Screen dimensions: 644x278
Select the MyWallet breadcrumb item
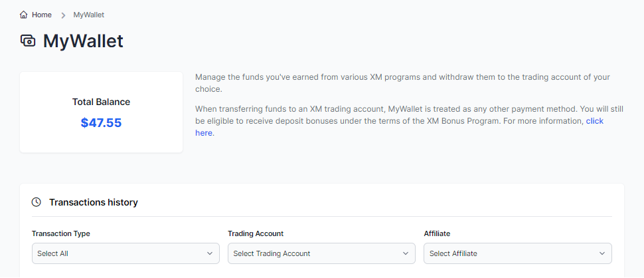point(88,15)
